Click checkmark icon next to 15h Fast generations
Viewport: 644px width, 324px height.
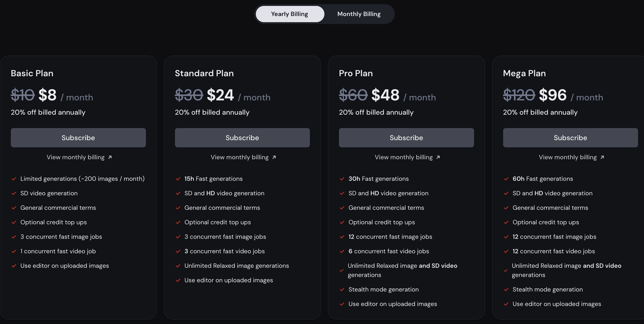click(x=178, y=179)
